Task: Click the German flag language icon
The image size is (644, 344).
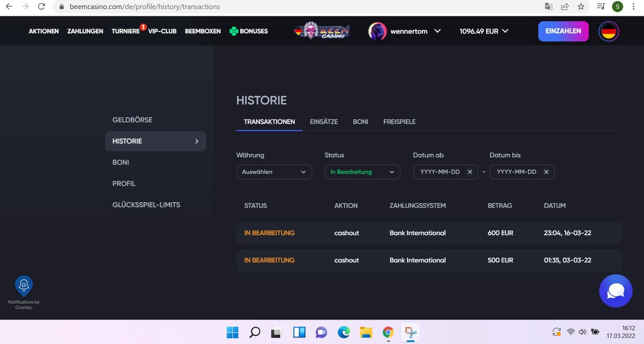Action: [608, 31]
